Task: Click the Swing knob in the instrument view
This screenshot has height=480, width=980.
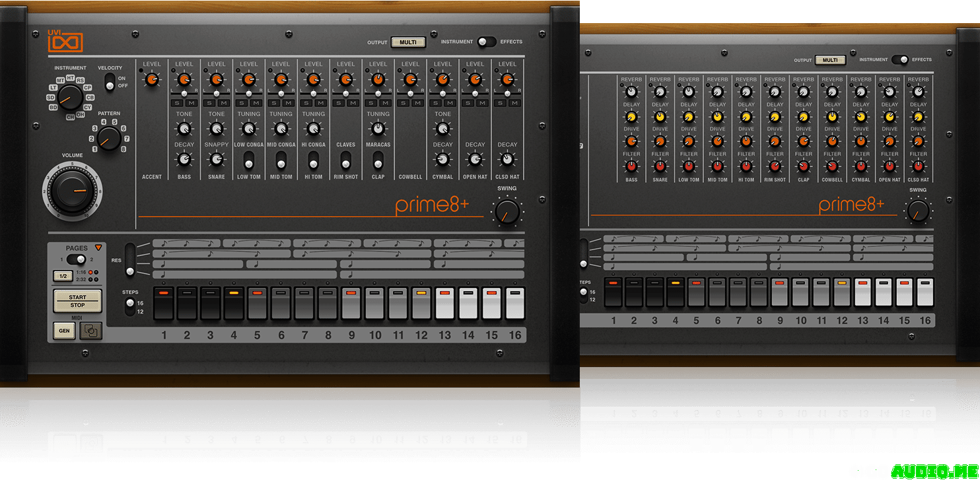Action: click(x=507, y=211)
